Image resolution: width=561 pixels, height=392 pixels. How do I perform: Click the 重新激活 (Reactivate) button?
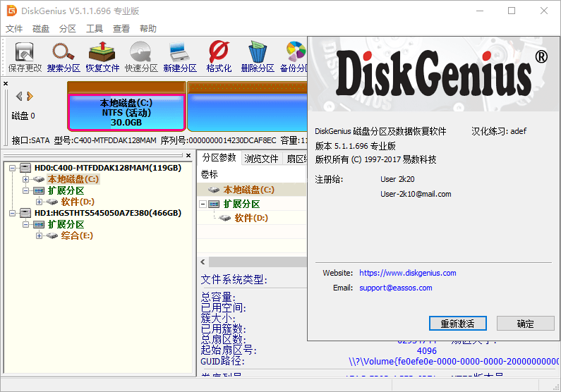(457, 324)
